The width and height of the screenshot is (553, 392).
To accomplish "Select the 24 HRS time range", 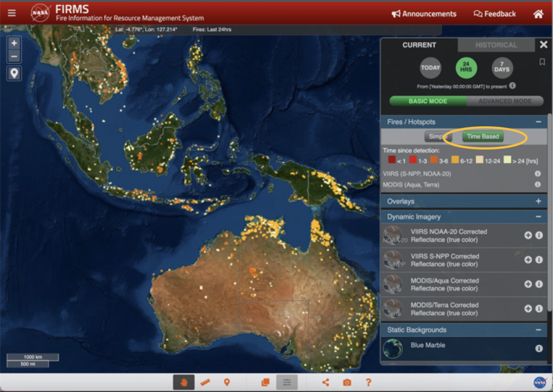I will click(x=466, y=68).
